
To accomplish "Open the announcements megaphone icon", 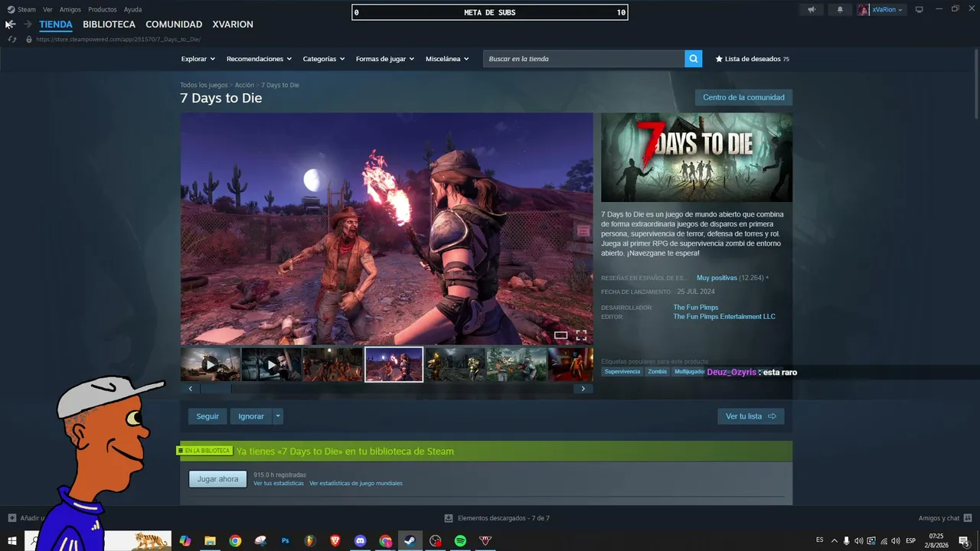I will [812, 10].
